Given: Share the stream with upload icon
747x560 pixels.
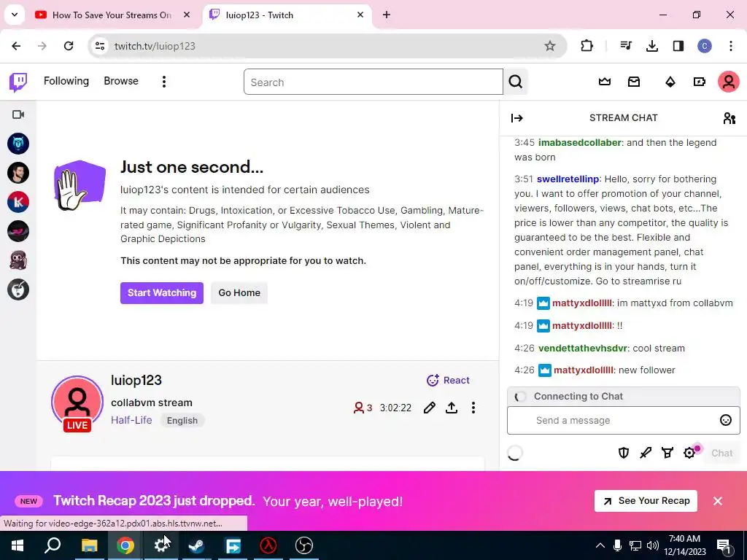Looking at the screenshot, I should (452, 408).
